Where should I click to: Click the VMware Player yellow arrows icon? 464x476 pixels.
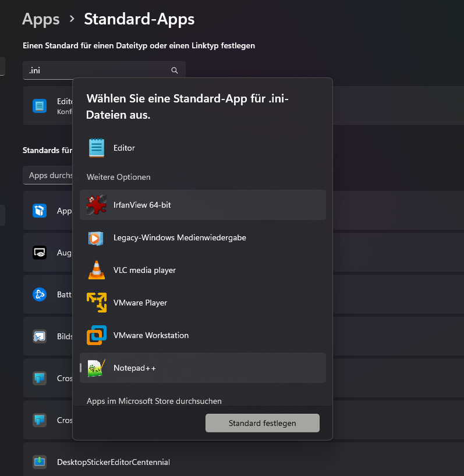click(97, 303)
